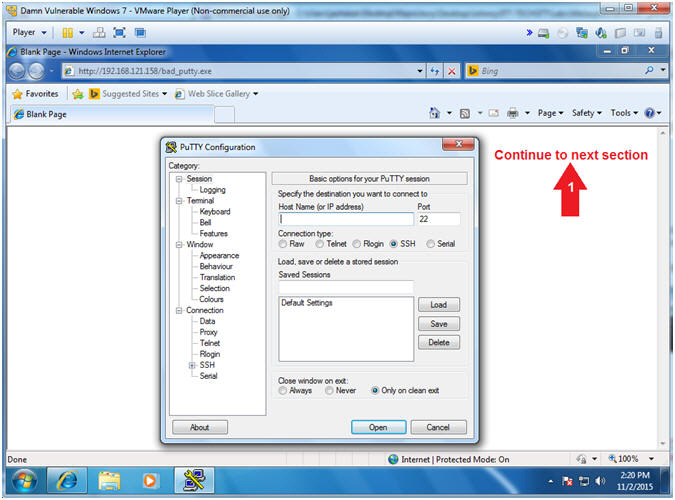Click the Load session button

(439, 305)
